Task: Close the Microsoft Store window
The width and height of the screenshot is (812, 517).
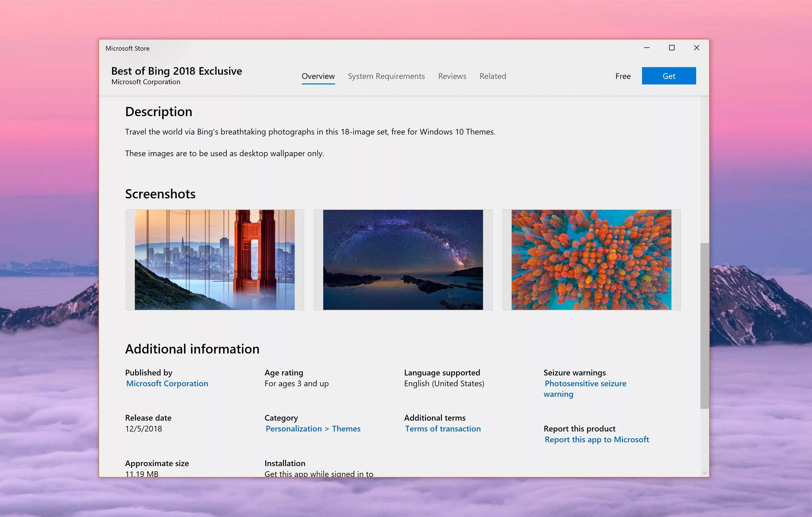Action: point(696,48)
